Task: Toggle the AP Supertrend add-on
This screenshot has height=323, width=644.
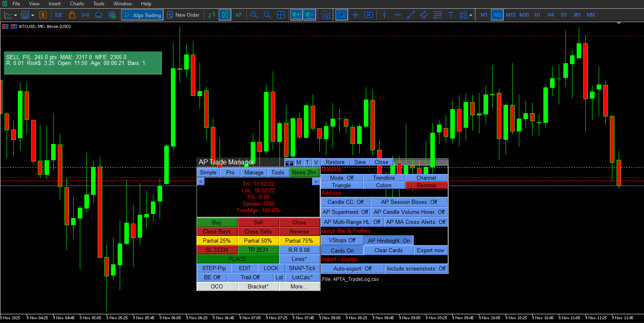Action: pos(345,212)
